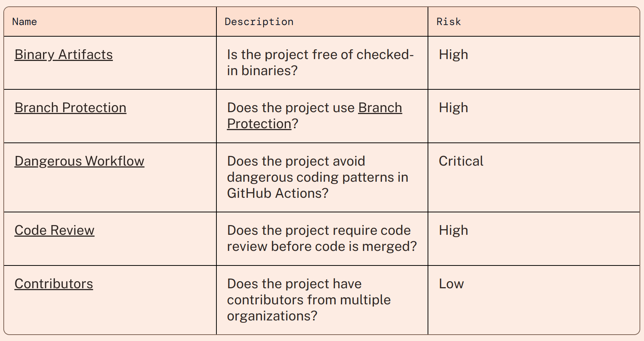This screenshot has height=341, width=644.
Task: Click the Name column header
Action: (x=25, y=22)
